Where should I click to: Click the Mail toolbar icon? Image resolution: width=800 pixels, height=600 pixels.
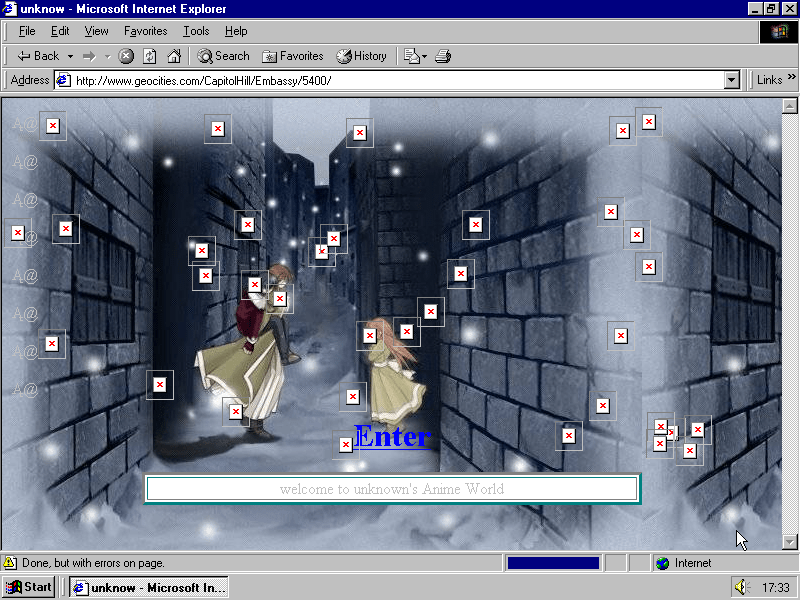(411, 56)
